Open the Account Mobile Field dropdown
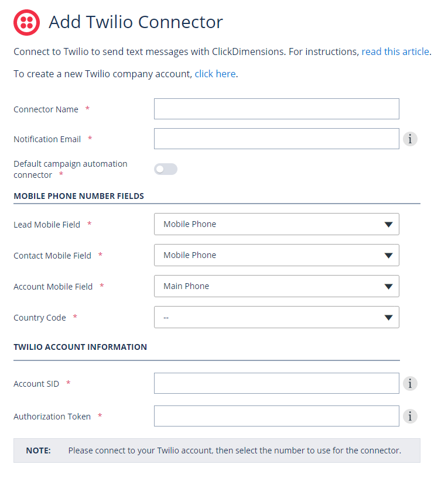This screenshot has width=448, height=478. pos(276,286)
